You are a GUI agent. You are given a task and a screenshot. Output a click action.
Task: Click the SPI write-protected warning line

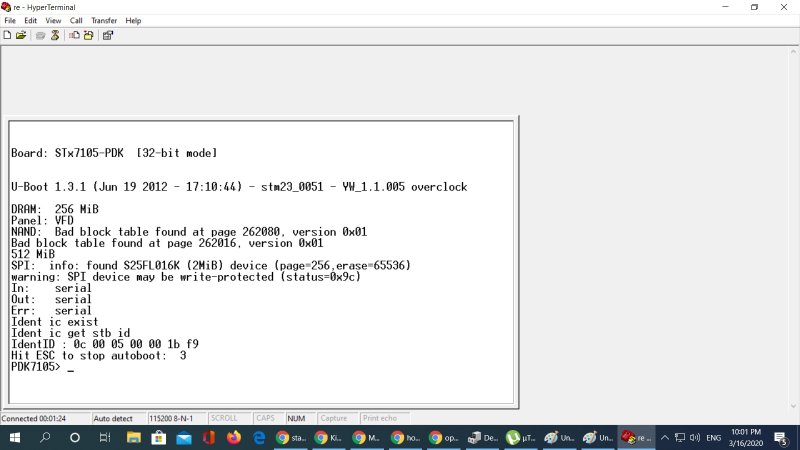pos(186,277)
